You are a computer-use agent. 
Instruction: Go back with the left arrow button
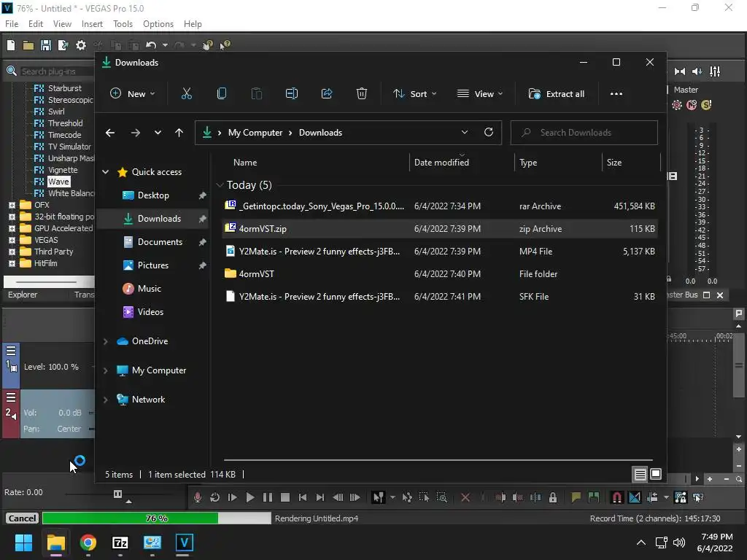coord(110,133)
